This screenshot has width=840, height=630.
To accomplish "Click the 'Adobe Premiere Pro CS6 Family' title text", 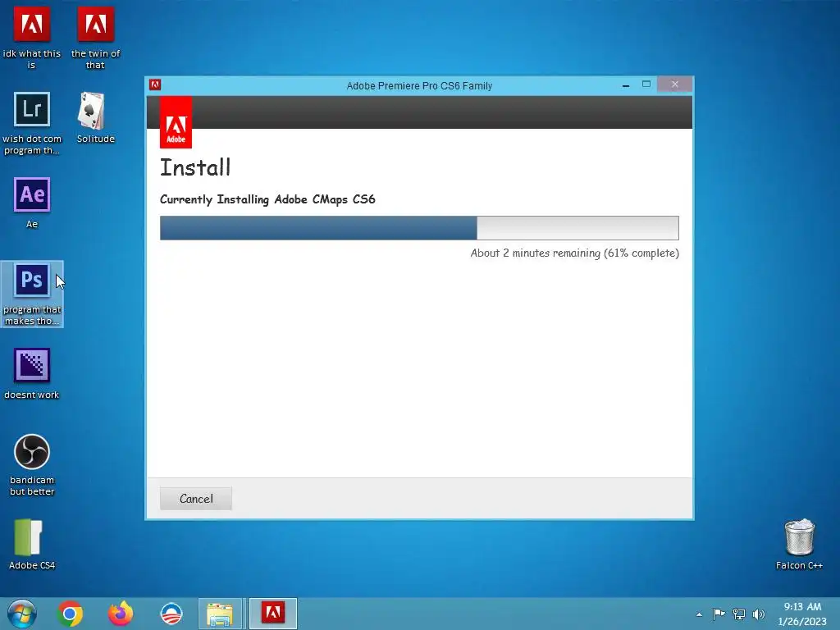I will tap(419, 85).
